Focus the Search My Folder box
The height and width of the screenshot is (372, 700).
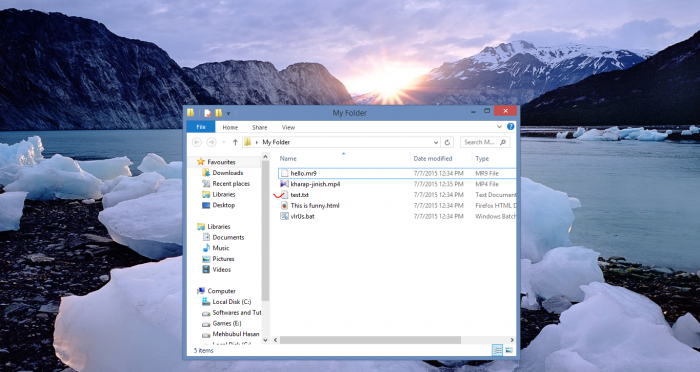[x=485, y=142]
